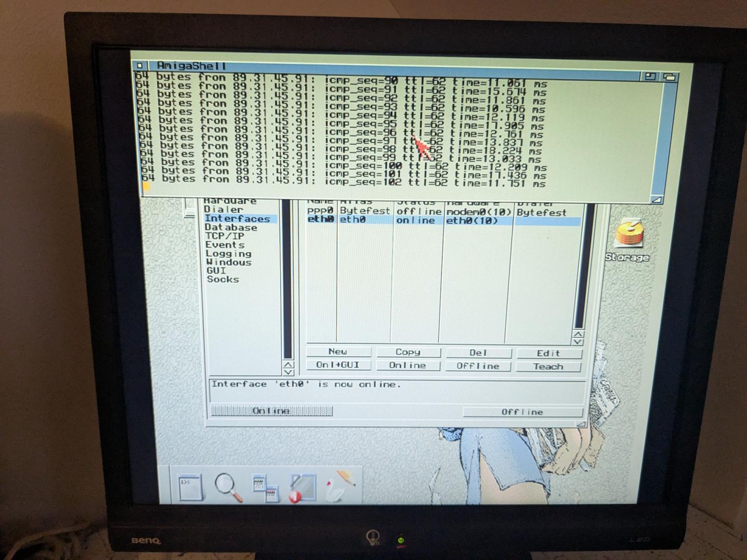Click the Onl+GUI button
This screenshot has width=747, height=560.
click(338, 365)
